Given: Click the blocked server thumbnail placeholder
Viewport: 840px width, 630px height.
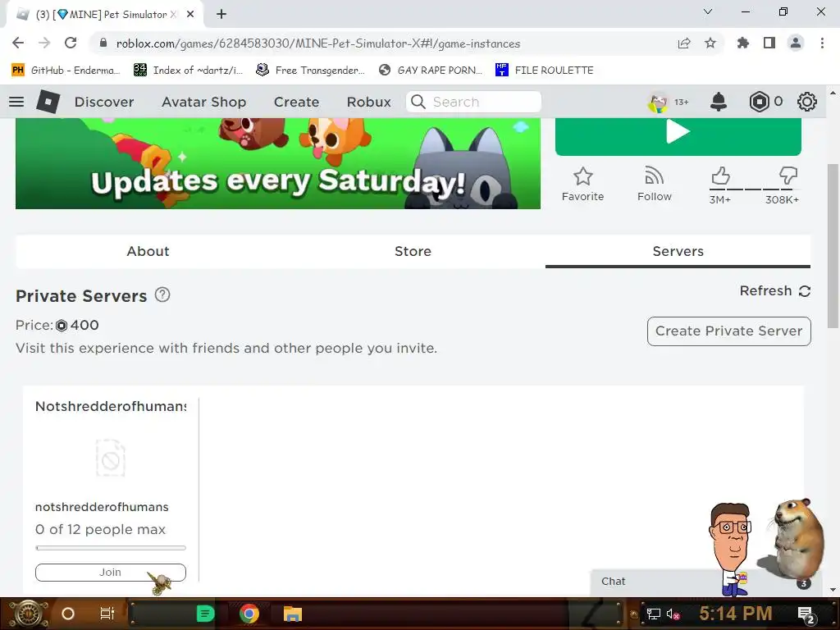Looking at the screenshot, I should (111, 458).
